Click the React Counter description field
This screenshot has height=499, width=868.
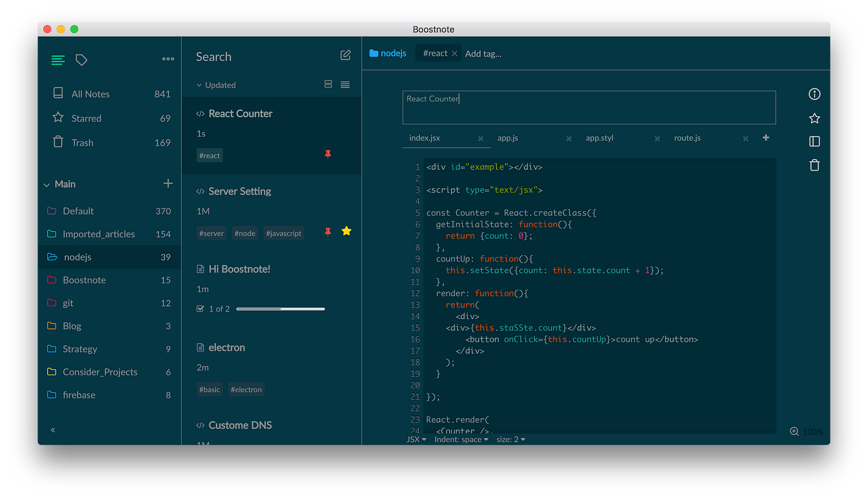(589, 108)
